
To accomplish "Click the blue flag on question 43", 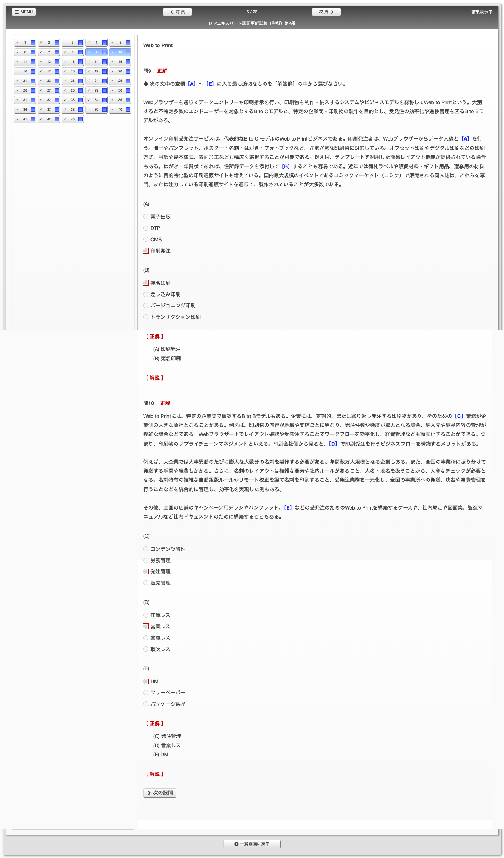I will point(81,119).
